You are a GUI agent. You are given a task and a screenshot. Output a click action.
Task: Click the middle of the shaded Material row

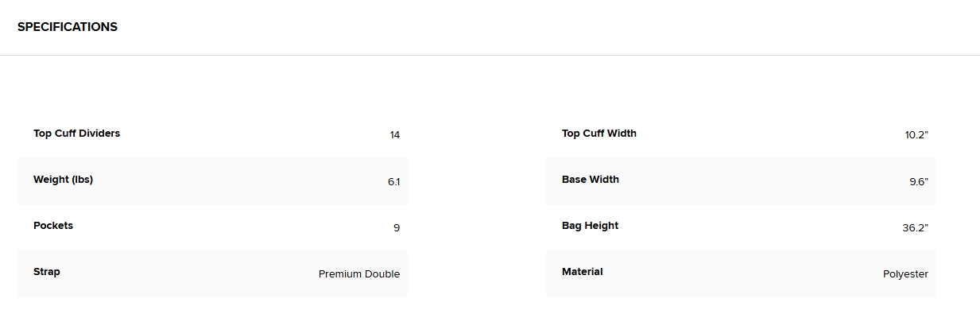[x=741, y=273]
